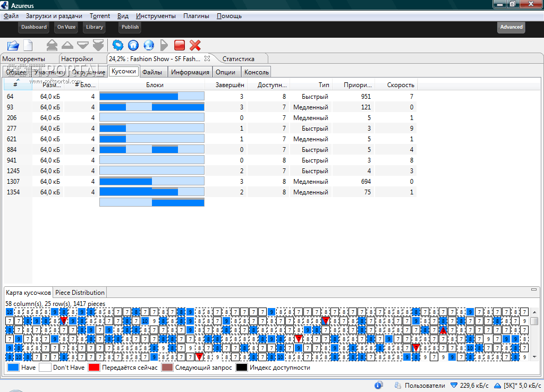Image resolution: width=544 pixels, height=392 pixels.
Task: Open the Инструменты menu
Action: pyautogui.click(x=156, y=16)
